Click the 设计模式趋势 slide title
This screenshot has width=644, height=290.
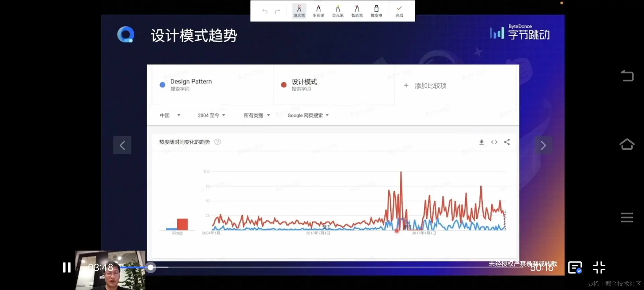(194, 35)
